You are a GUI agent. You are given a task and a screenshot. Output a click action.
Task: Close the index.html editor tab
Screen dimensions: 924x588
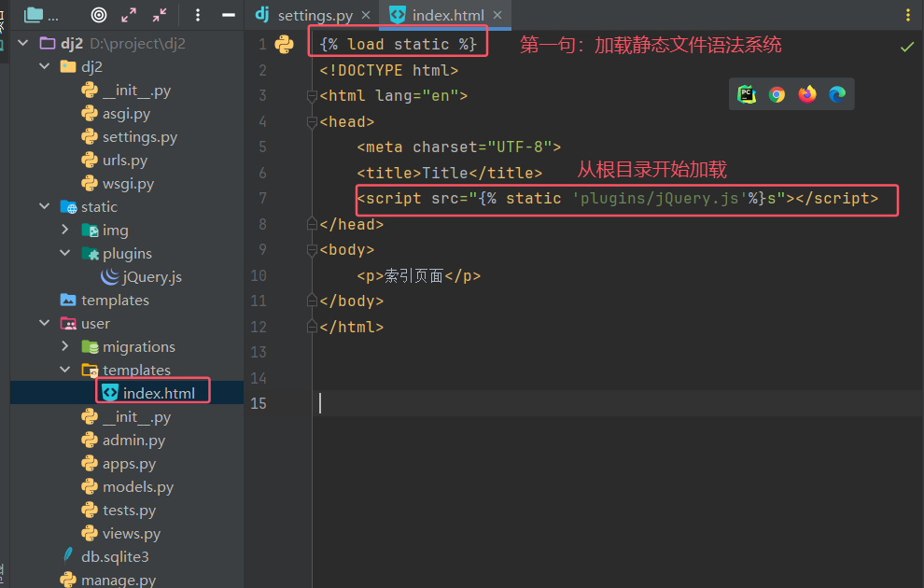tap(497, 15)
